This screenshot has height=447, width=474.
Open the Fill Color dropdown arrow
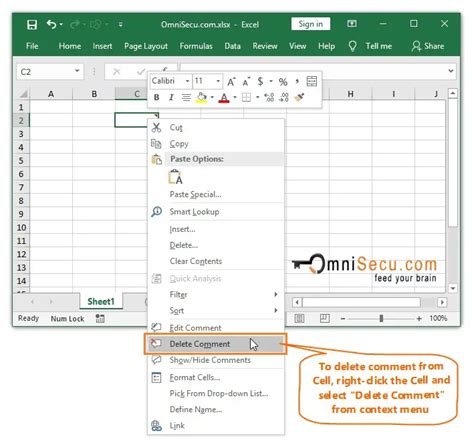212,97
